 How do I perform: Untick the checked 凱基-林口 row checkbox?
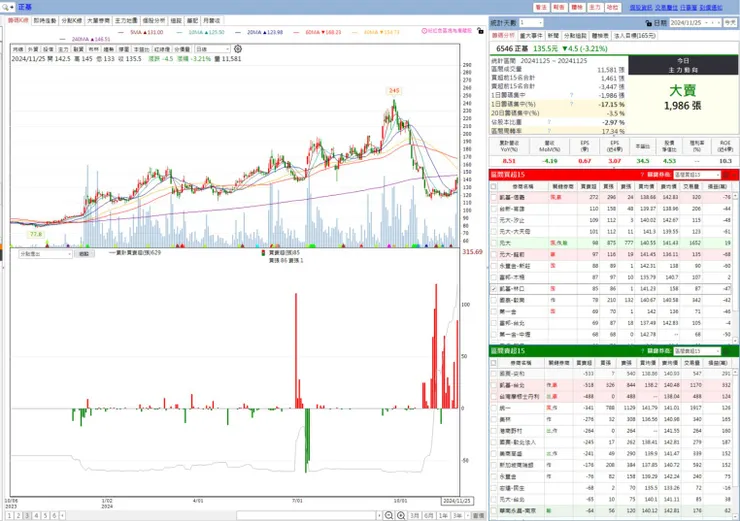tap(494, 288)
